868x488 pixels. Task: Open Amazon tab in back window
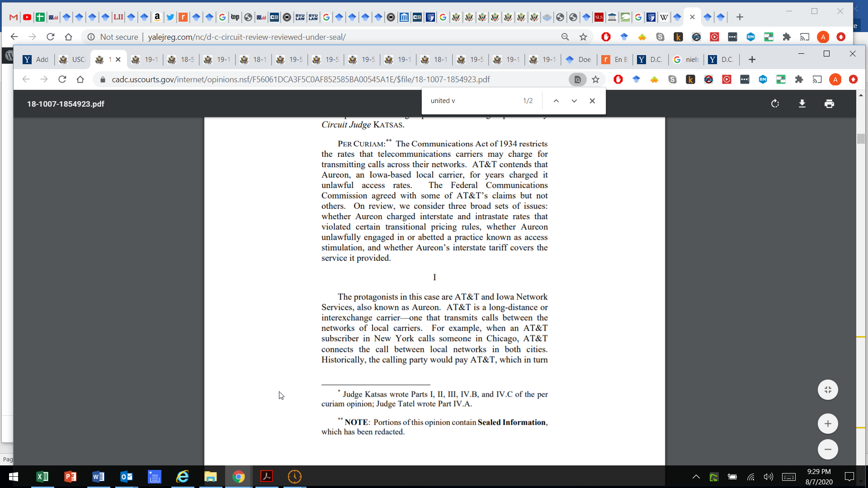157,17
